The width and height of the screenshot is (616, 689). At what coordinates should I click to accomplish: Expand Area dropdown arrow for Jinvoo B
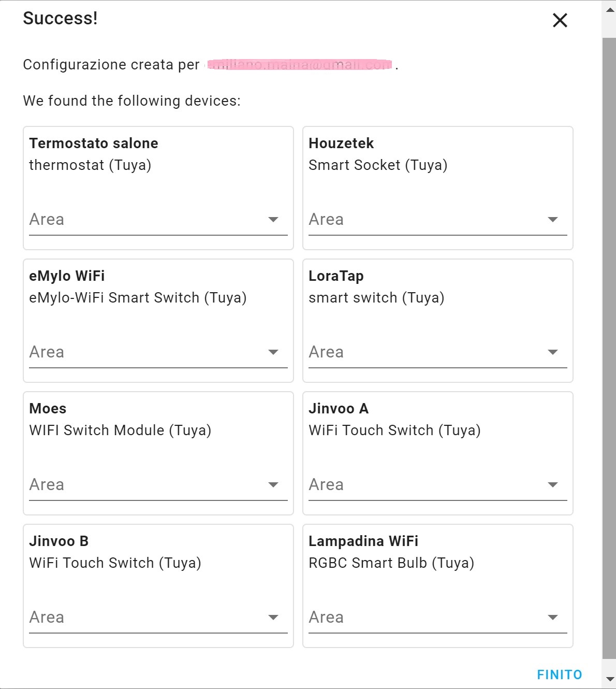point(273,618)
